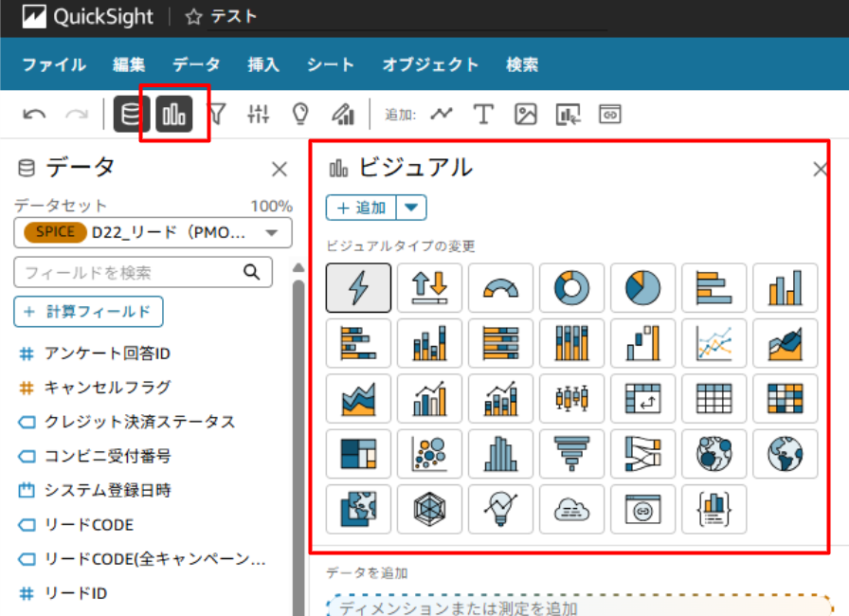Select the insight lightbulb visual type
Image resolution: width=849 pixels, height=616 pixels.
[501, 509]
